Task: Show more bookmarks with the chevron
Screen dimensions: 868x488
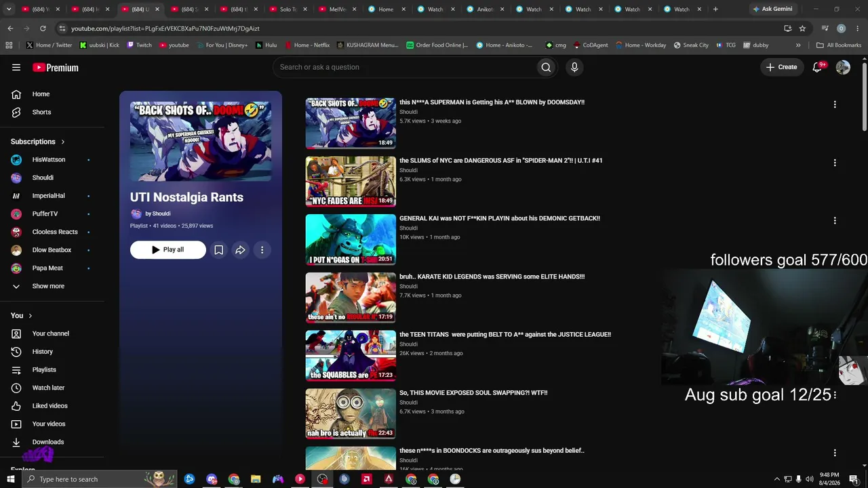Action: tap(798, 45)
